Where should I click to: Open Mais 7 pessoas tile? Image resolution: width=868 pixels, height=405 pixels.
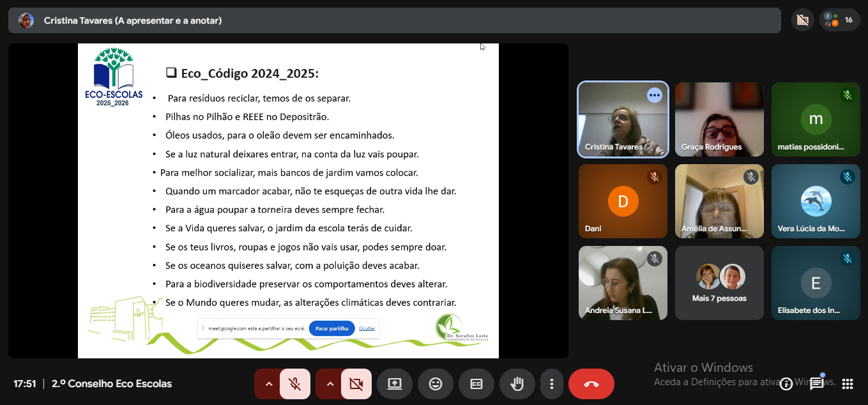pyautogui.click(x=719, y=283)
